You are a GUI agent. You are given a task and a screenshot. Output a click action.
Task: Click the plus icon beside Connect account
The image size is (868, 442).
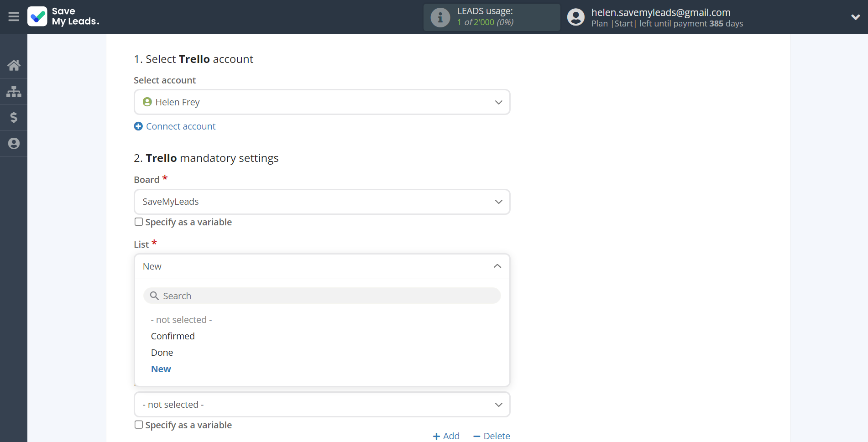pyautogui.click(x=138, y=126)
